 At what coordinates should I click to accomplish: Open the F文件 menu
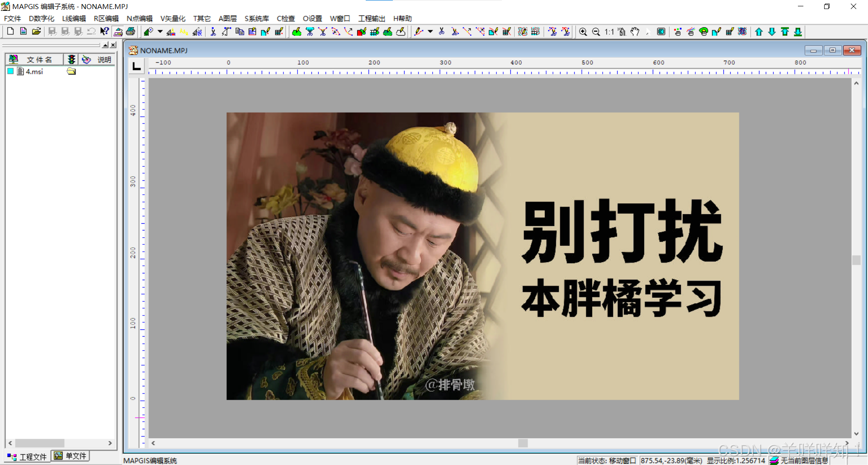coord(12,19)
